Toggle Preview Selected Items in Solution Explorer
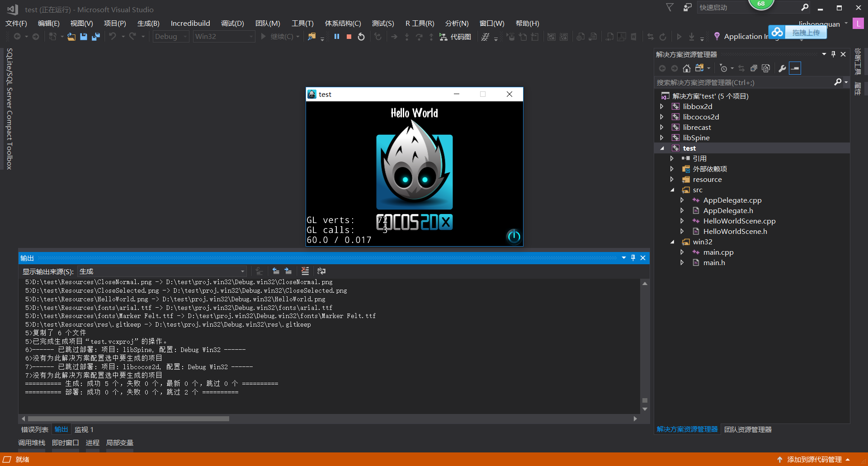The height and width of the screenshot is (466, 868). [795, 68]
